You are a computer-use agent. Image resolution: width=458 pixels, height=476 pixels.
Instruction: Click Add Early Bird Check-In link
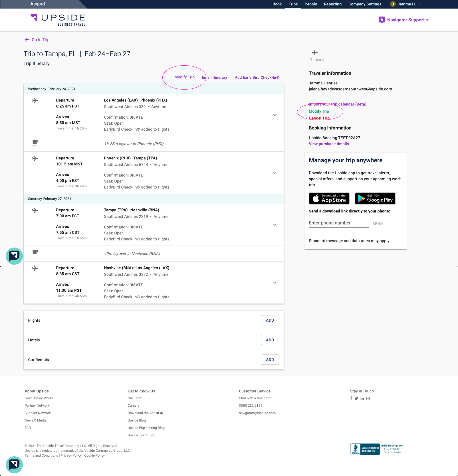257,77
